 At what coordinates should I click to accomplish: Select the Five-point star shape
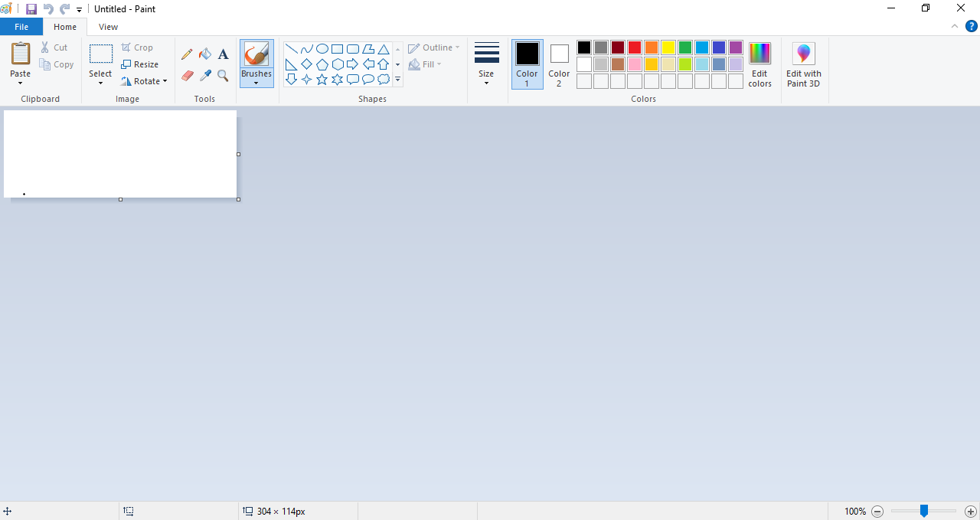pyautogui.click(x=322, y=79)
